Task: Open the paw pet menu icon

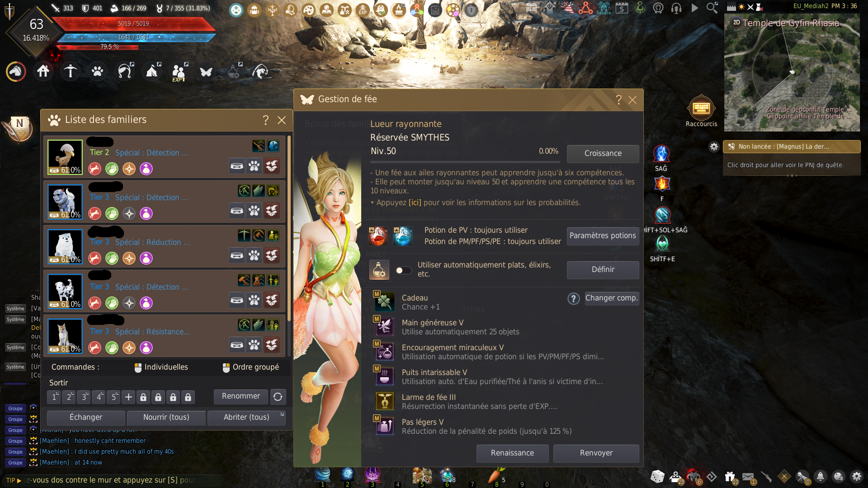Action: pos(97,71)
